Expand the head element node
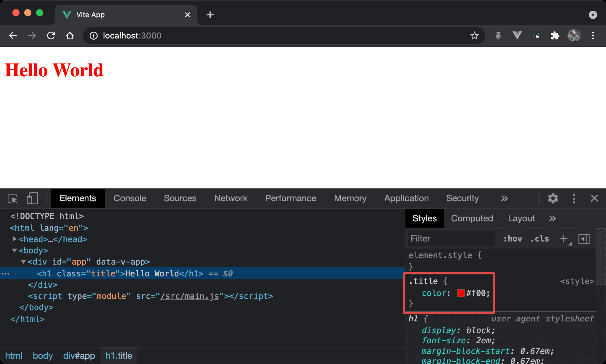Screen dimensions: 606x364 (14, 239)
